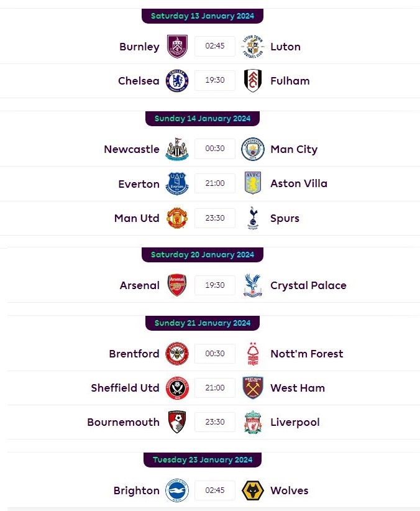Click the Arsenal cannon crest
The image size is (420, 511).
[177, 285]
